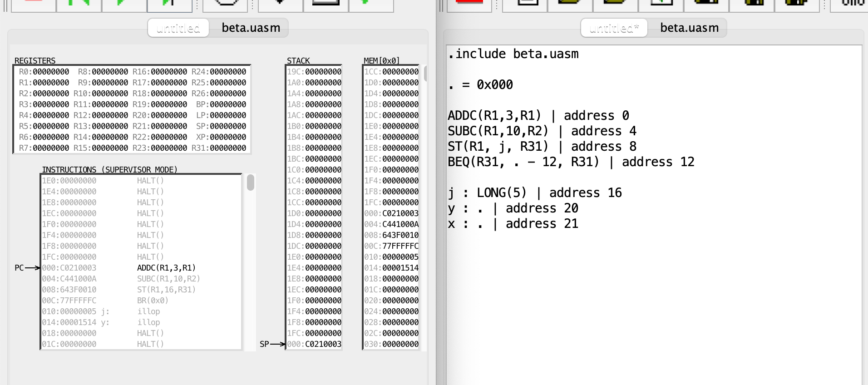Switch to beta.uasm tab in simulator window

251,28
